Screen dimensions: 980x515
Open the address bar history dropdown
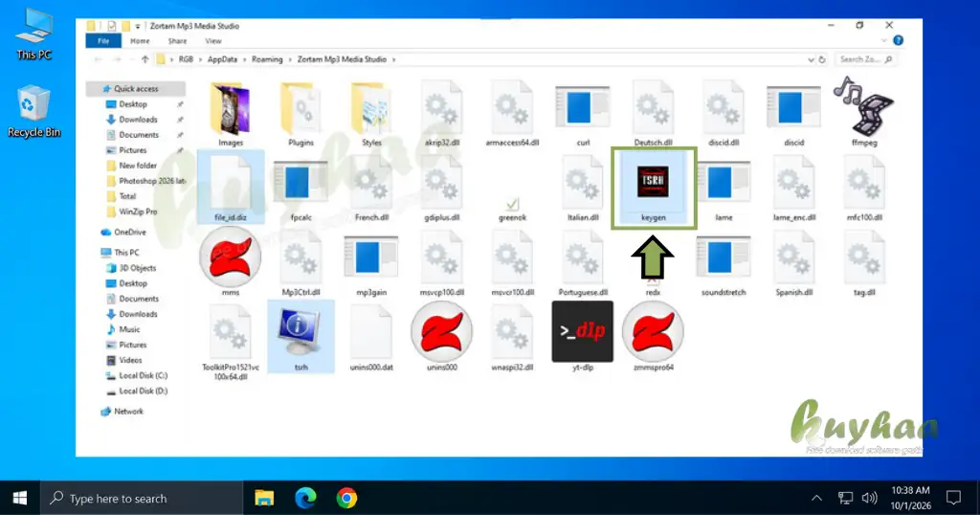[x=811, y=60]
